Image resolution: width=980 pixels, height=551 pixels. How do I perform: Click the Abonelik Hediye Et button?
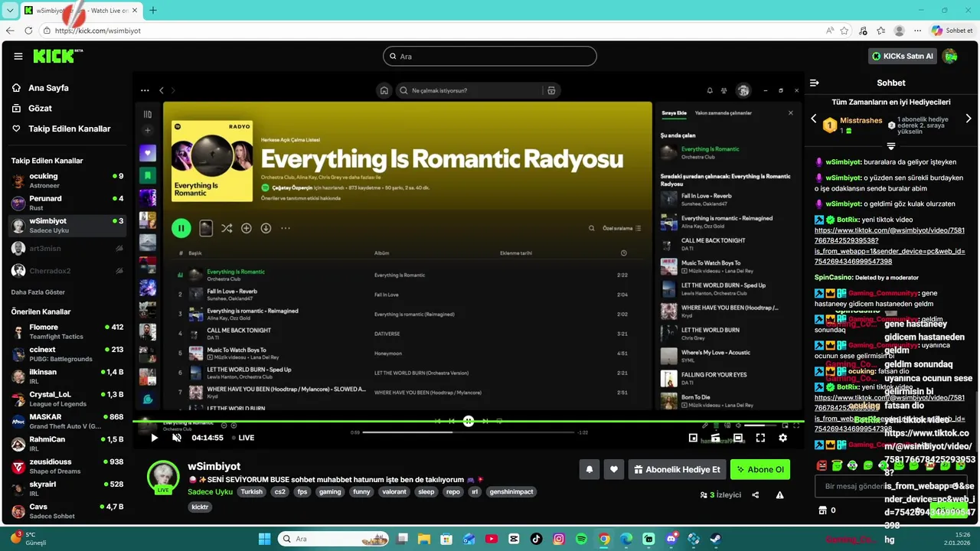pyautogui.click(x=677, y=469)
